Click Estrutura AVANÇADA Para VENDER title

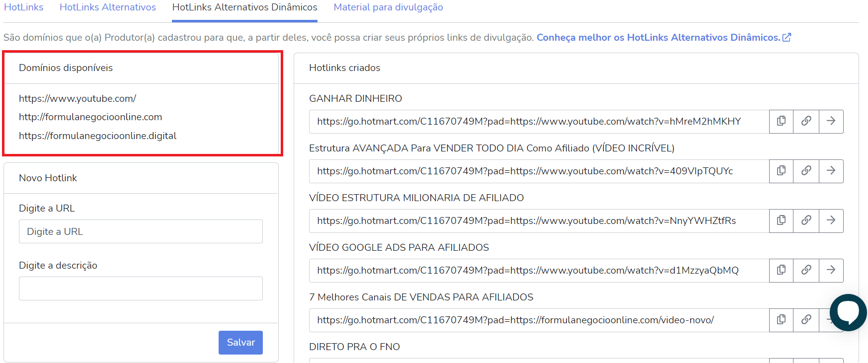[x=491, y=148]
